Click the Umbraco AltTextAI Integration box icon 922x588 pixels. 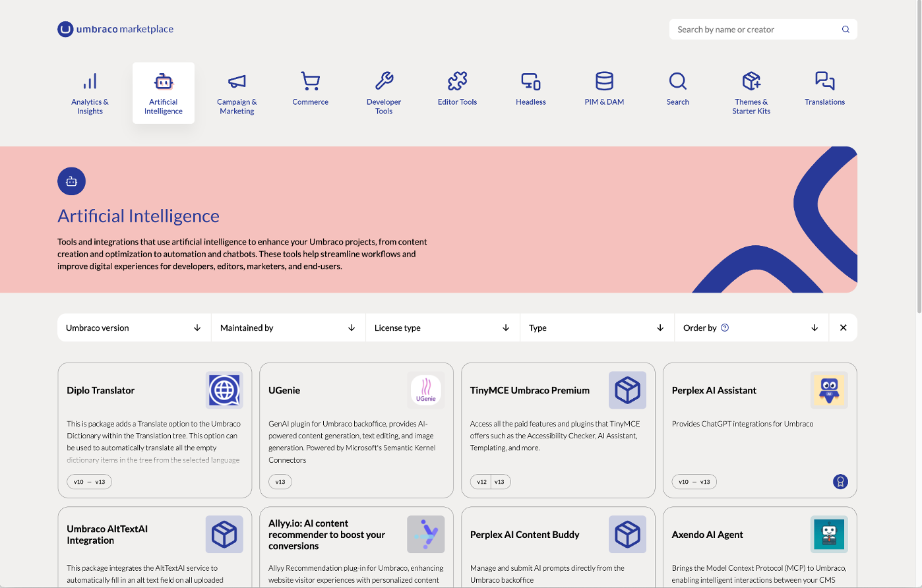tap(224, 534)
